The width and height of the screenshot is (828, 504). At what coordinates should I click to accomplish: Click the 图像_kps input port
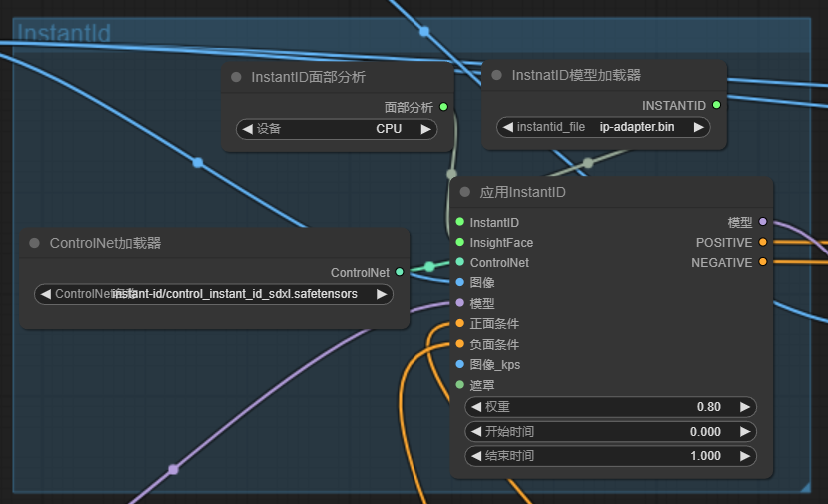(x=459, y=364)
